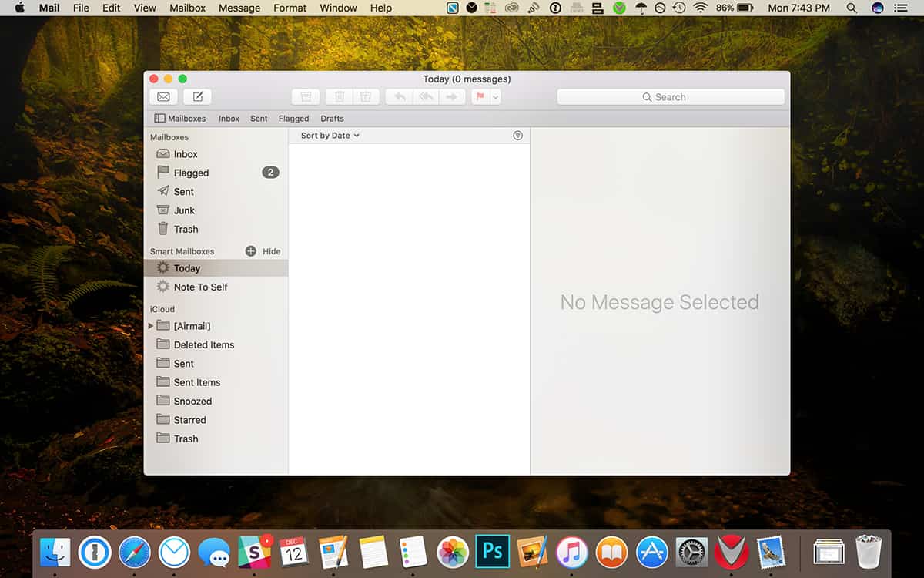The image size is (924, 578).
Task: Open the iCloud Sent folder
Action: 216,364
